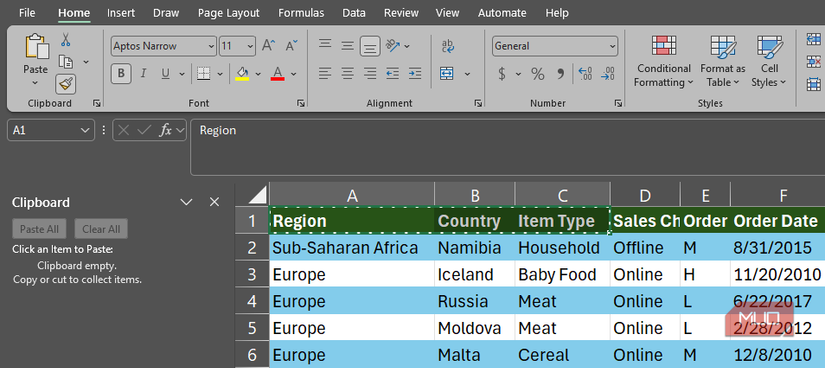Viewport: 825px width, 368px height.
Task: Copy selection with the Copy icon
Action: (x=66, y=62)
